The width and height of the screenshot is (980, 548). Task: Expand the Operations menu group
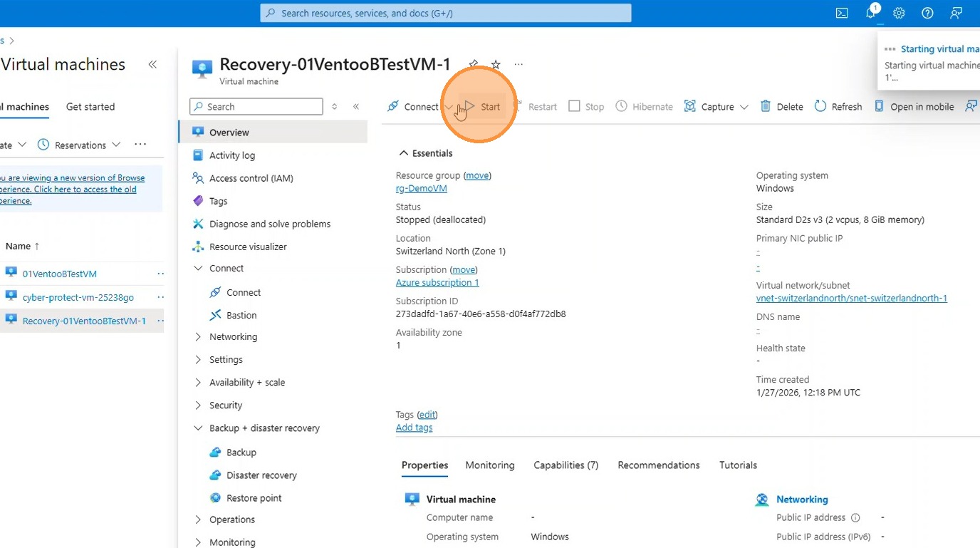point(199,519)
